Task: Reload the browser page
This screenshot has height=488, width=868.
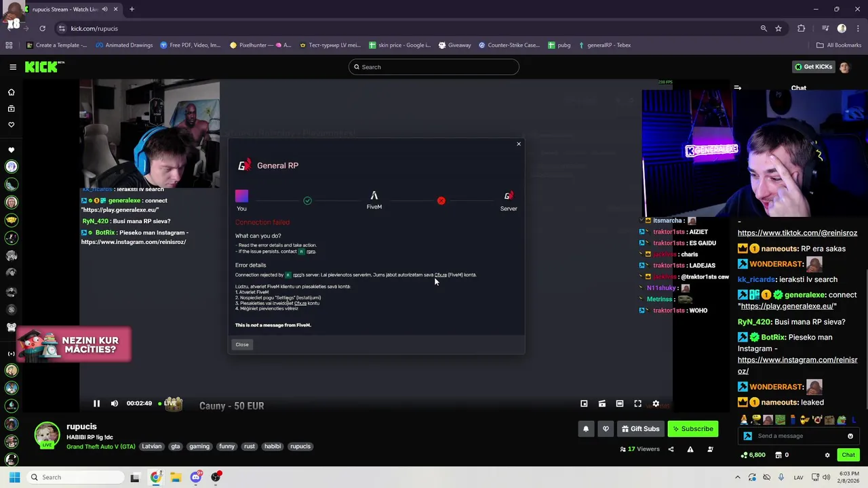Action: coord(42,28)
